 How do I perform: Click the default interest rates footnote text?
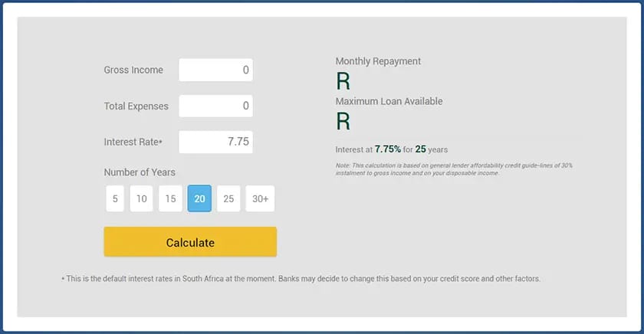click(x=301, y=279)
